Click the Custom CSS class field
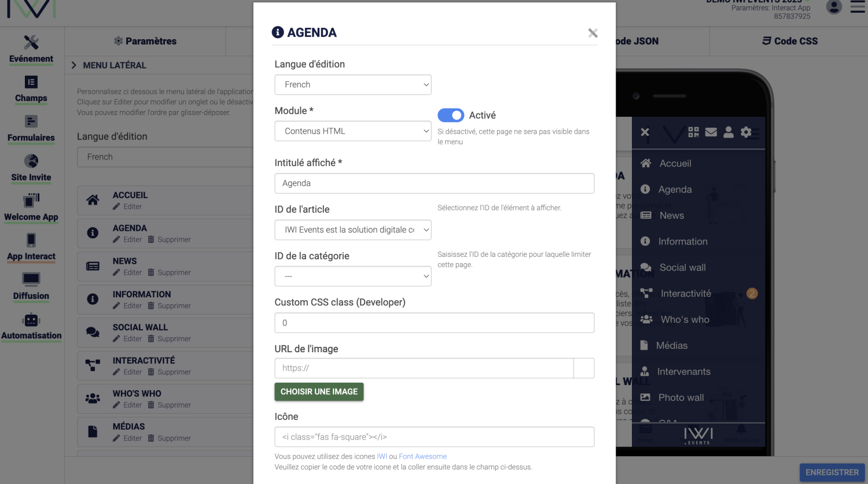 tap(435, 323)
